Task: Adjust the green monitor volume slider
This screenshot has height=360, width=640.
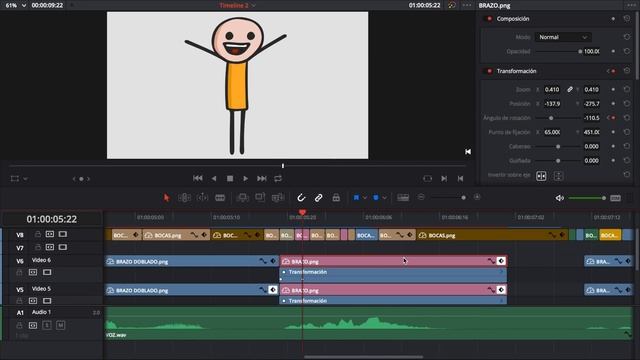Action: click(x=587, y=198)
